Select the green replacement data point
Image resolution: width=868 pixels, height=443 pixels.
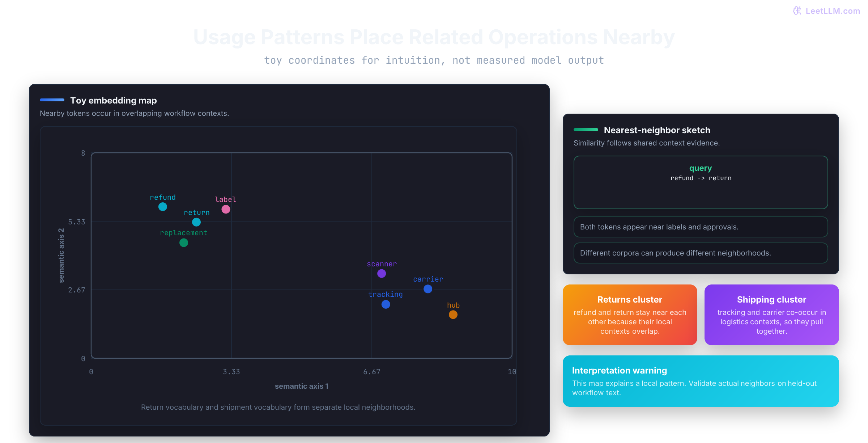coord(184,242)
